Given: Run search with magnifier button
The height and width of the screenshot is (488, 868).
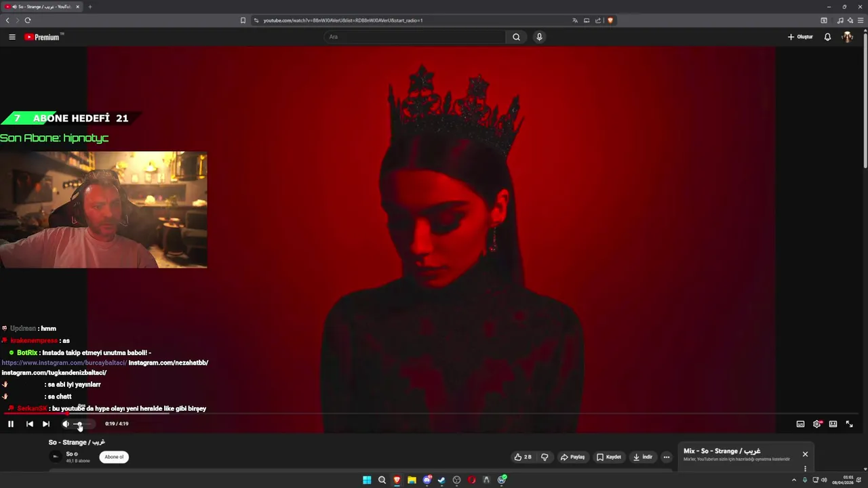Looking at the screenshot, I should 516,37.
